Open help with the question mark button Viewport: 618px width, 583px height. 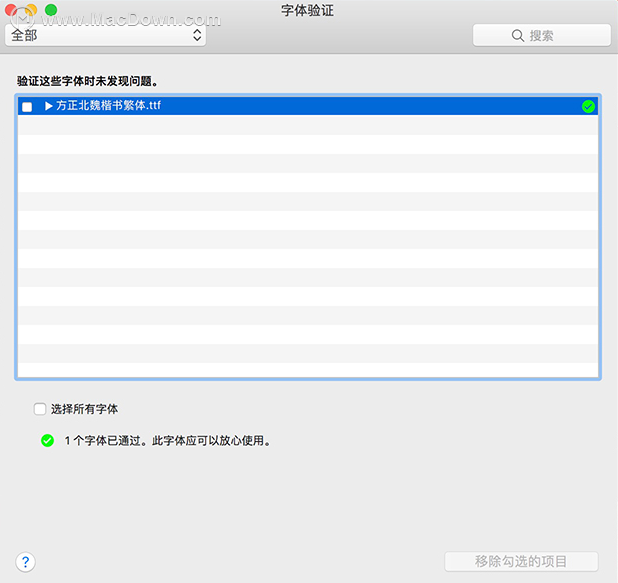[26, 562]
